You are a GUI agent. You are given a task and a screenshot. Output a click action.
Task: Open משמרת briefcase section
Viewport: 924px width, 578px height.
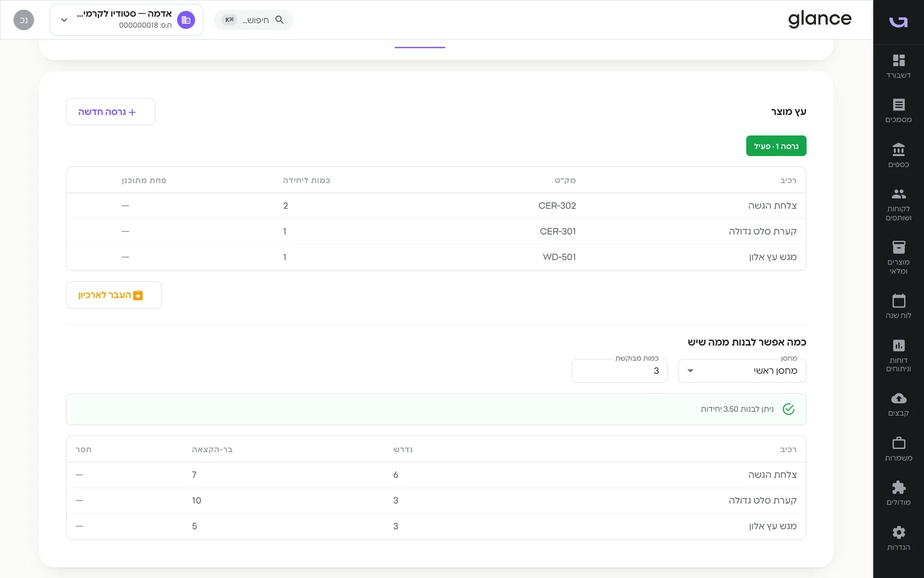(899, 449)
